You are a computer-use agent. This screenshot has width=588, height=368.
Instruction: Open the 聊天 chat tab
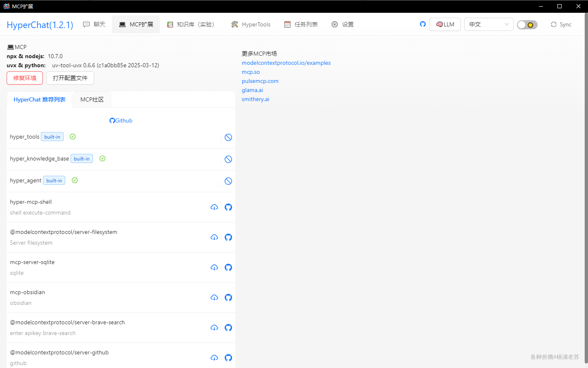click(94, 24)
